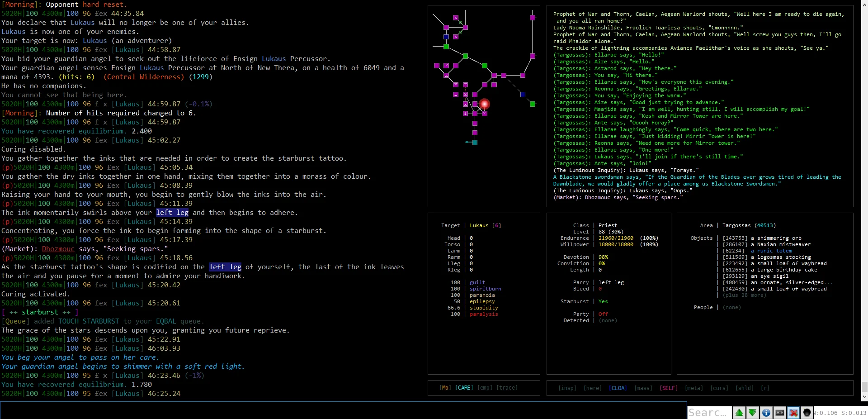Click the main console scrollbar thumb
Viewport: 868px width, 419px height.
(x=864, y=387)
